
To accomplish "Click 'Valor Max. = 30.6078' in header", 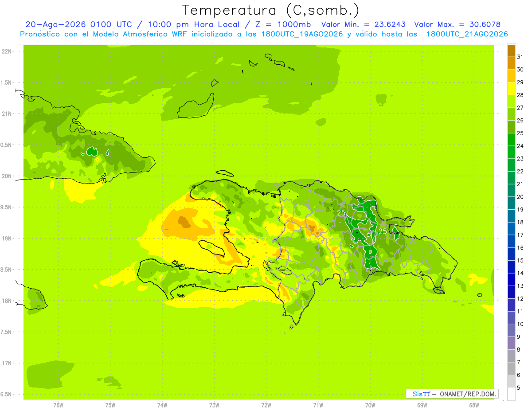I will (458, 24).
